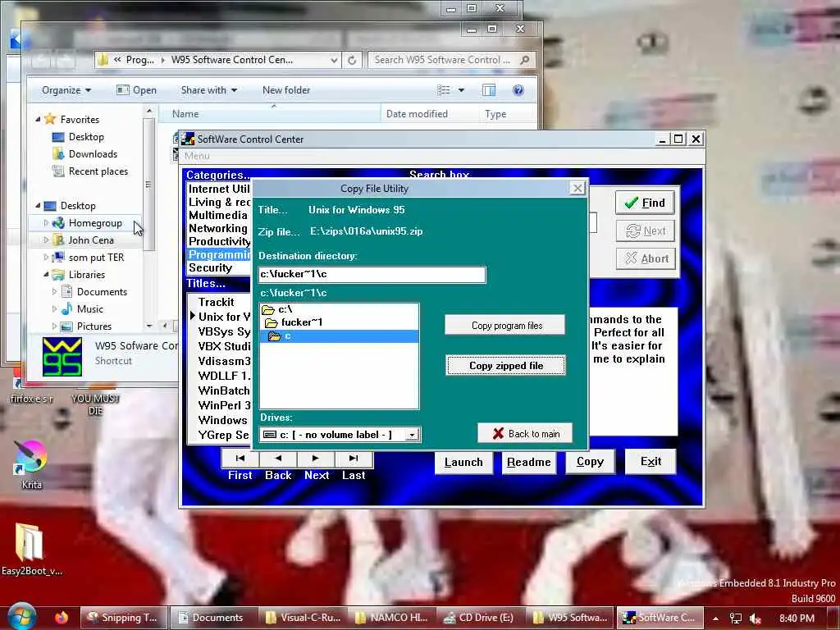Open Easy2Boot folder desktop icon
This screenshot has width=840, height=630.
pos(31,549)
